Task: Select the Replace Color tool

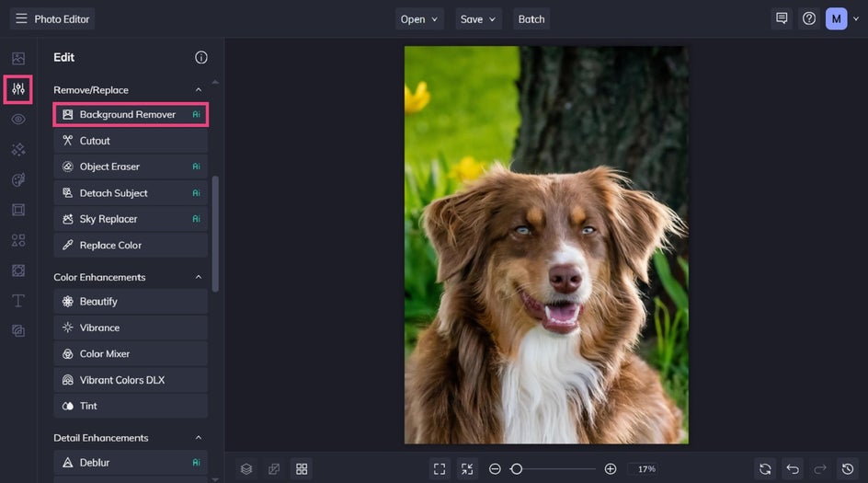Action: tap(131, 245)
